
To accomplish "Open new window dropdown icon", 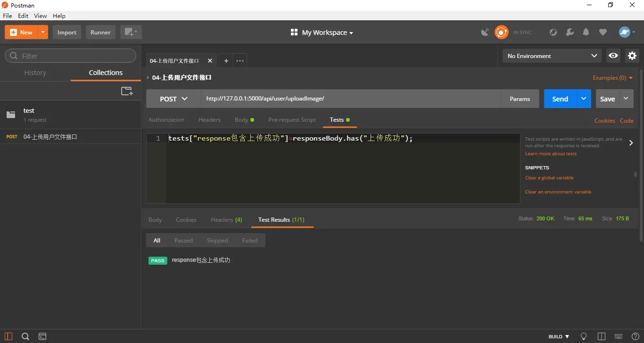I will coord(131,32).
